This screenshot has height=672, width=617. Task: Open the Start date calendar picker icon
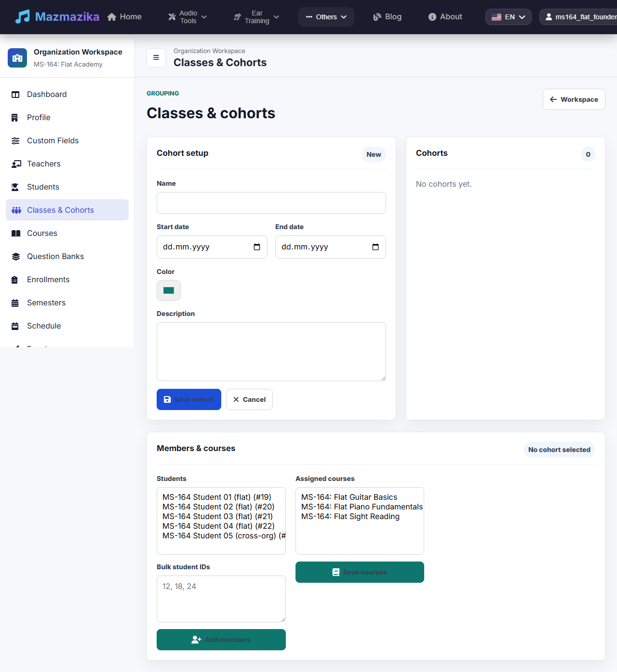pos(257,247)
